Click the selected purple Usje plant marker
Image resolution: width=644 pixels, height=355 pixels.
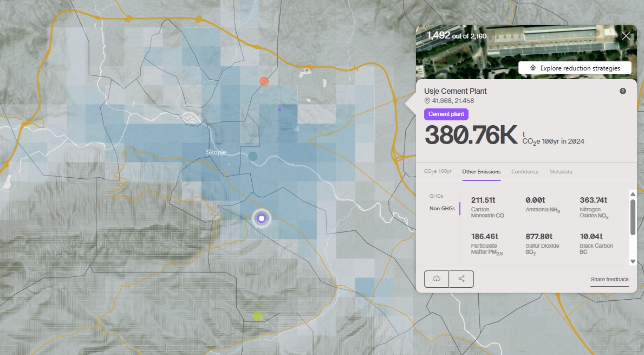coord(262,218)
